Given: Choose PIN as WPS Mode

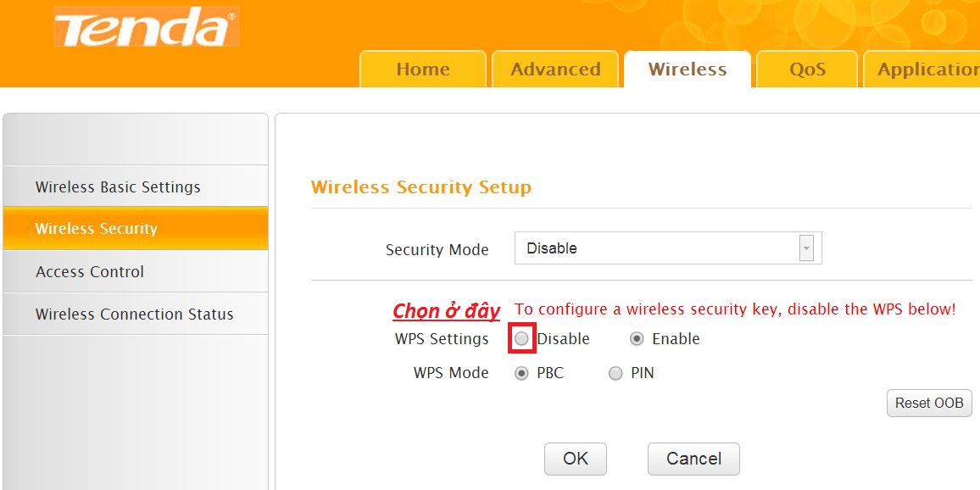Looking at the screenshot, I should pos(615,374).
